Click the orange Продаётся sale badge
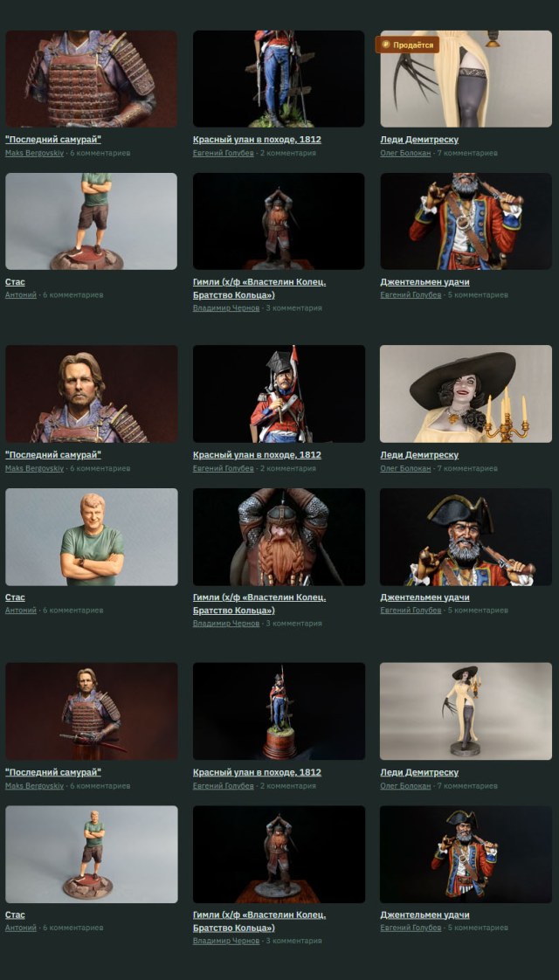559x980 pixels. point(407,45)
